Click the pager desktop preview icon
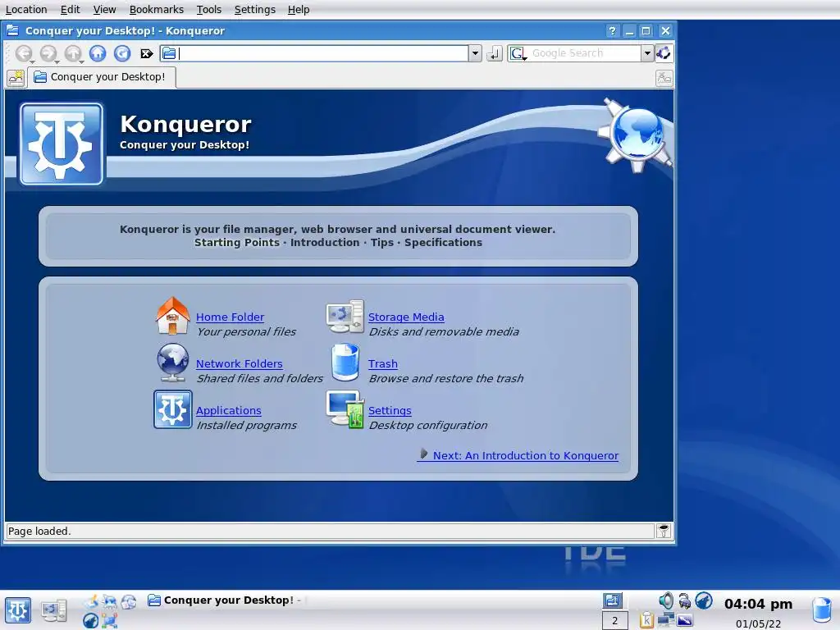840x630 pixels. coord(612,600)
